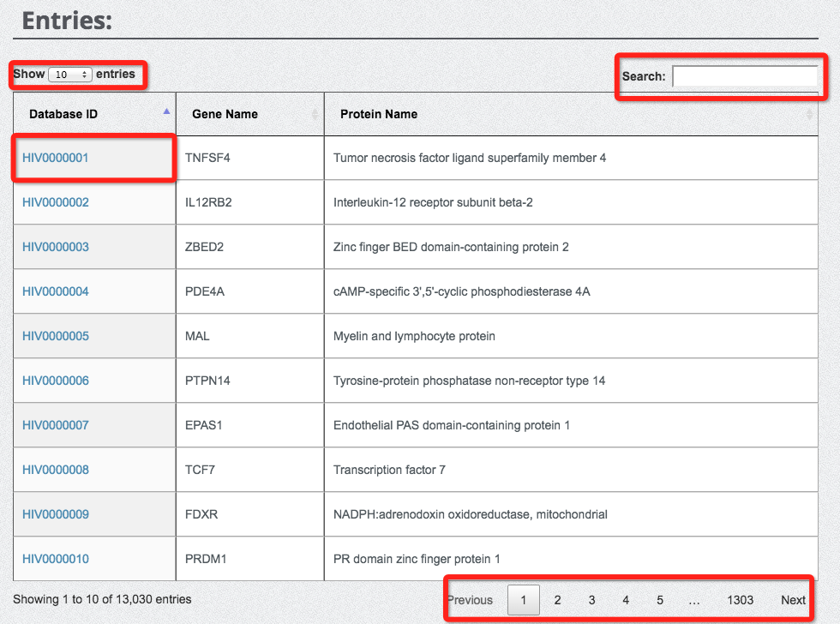Select the HIV0000004 link
The height and width of the screenshot is (624, 840).
[56, 291]
